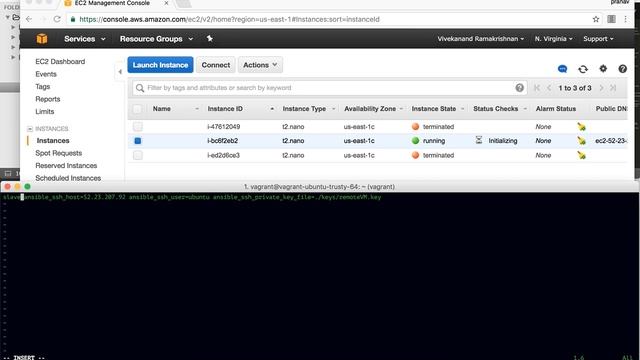Check the box for instance i-47612049
The width and height of the screenshot is (640, 360).
(x=138, y=127)
